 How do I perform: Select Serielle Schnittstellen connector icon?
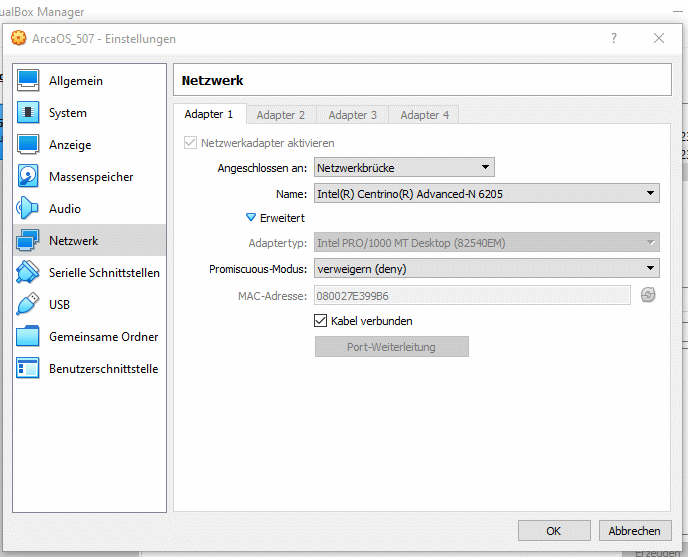[28, 272]
